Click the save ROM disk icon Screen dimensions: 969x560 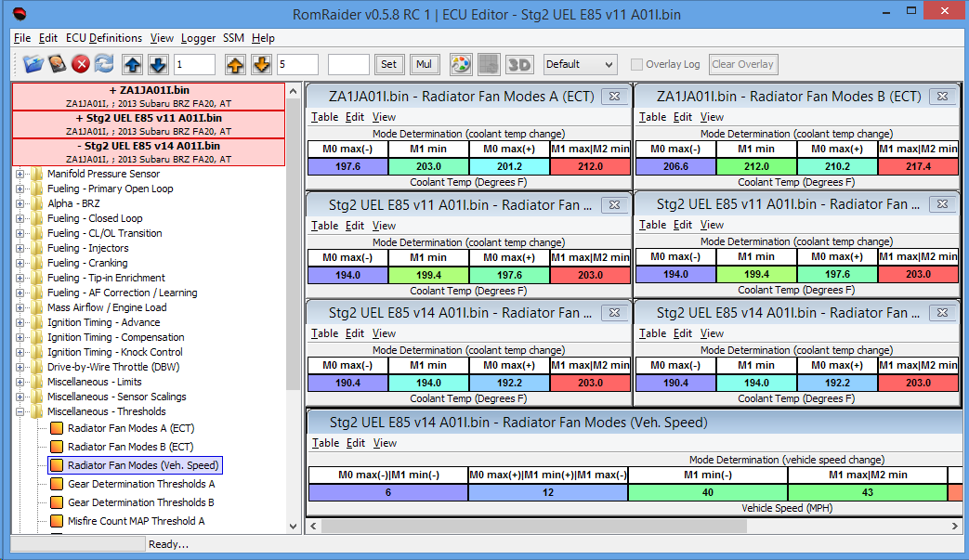point(58,64)
